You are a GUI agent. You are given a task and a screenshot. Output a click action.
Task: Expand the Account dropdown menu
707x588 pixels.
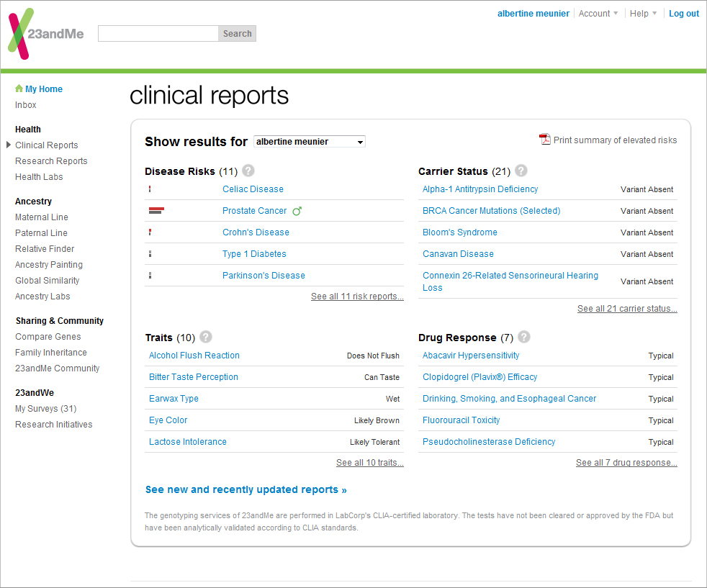click(598, 14)
